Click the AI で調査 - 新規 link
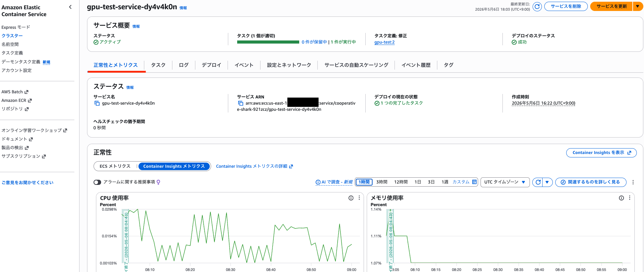 tap(334, 182)
